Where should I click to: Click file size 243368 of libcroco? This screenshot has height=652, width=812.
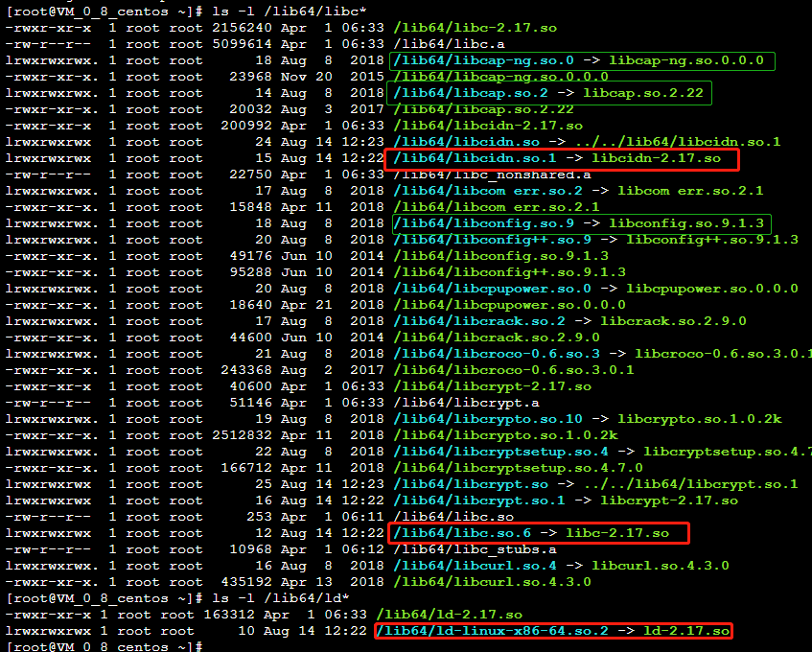[x=246, y=370]
